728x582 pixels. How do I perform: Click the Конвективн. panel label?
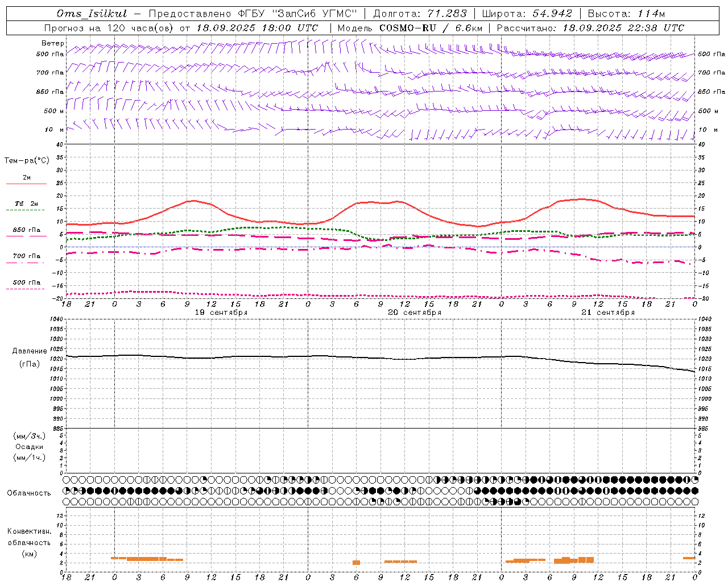tap(30, 531)
